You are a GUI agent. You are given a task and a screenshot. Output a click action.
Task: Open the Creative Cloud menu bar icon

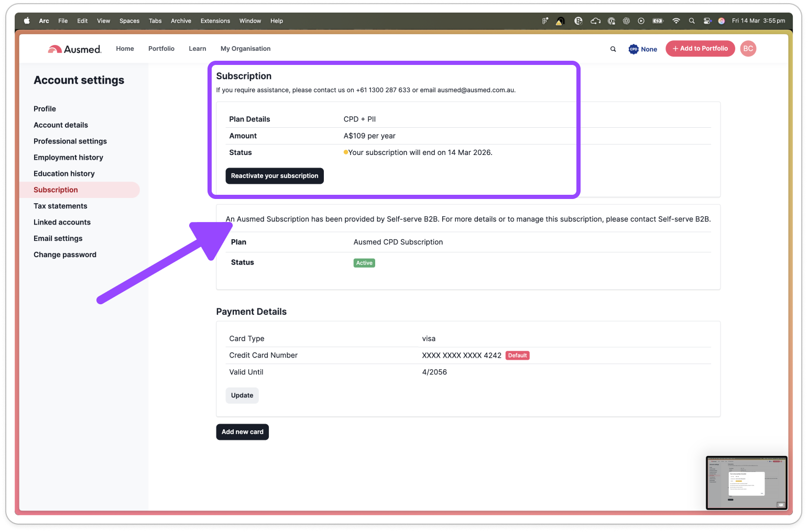(x=595, y=21)
